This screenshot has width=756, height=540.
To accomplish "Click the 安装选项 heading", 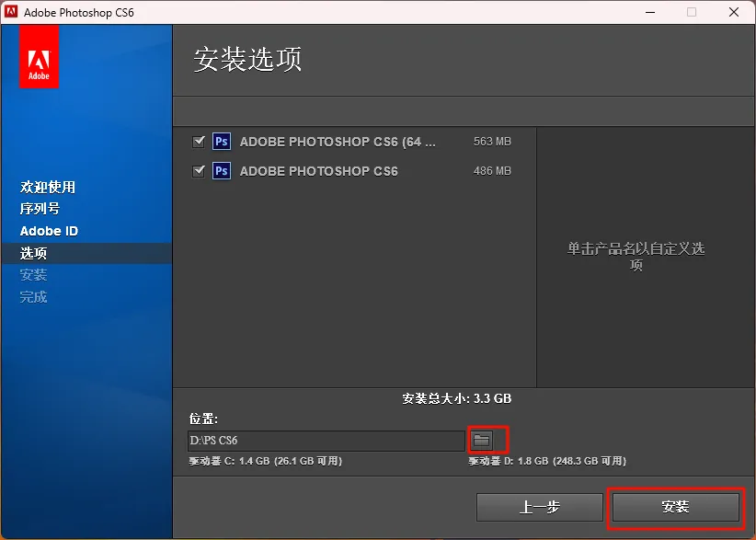I will click(x=247, y=59).
